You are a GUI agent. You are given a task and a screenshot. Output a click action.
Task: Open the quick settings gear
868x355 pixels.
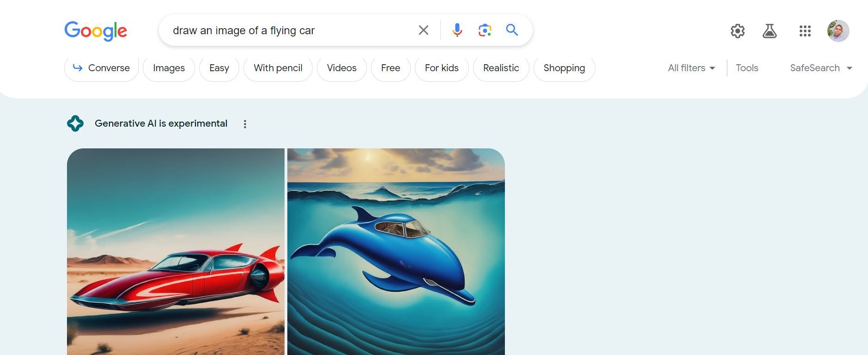point(737,31)
